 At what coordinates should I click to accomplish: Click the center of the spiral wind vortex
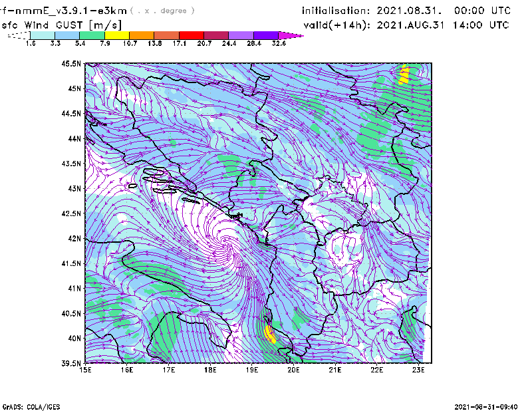coord(225,241)
